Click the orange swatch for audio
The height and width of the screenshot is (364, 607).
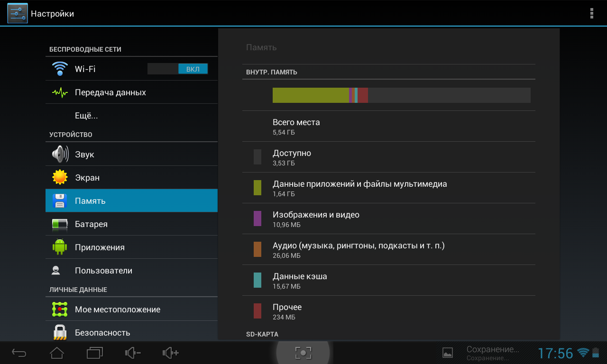(258, 249)
